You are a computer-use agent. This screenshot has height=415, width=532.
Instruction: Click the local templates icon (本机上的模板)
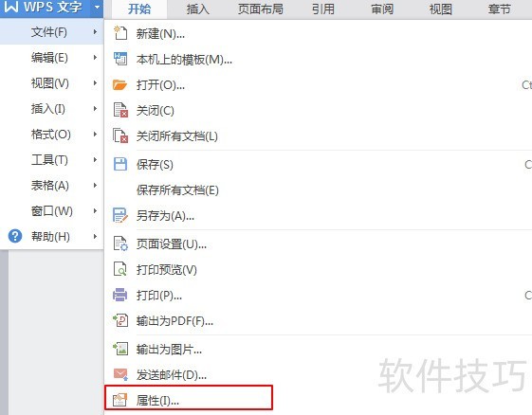point(120,59)
